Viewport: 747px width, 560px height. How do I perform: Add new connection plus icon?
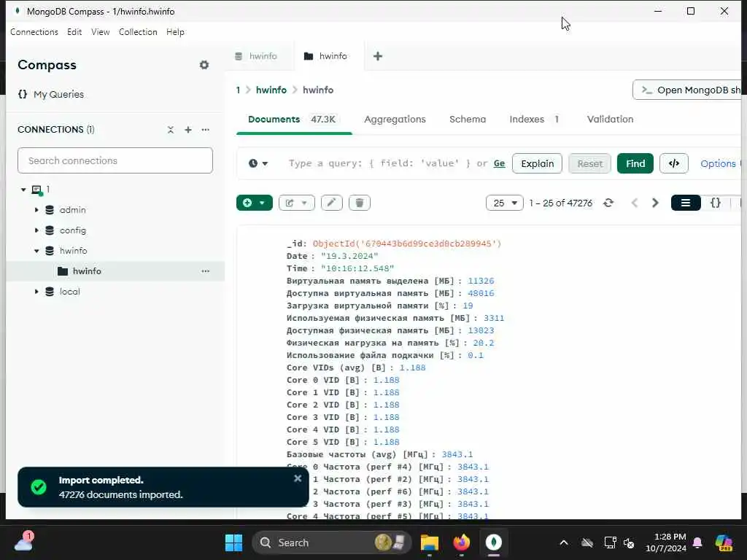point(188,130)
